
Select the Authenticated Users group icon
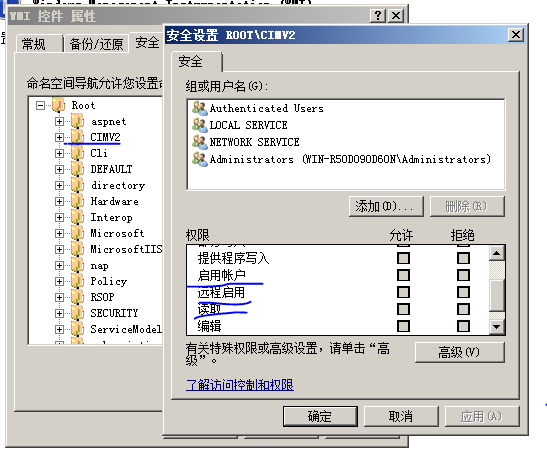click(200, 108)
